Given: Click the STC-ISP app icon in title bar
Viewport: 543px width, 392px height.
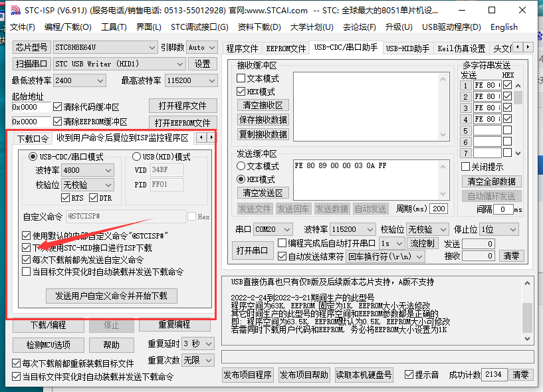Looking at the screenshot, I should (x=15, y=11).
